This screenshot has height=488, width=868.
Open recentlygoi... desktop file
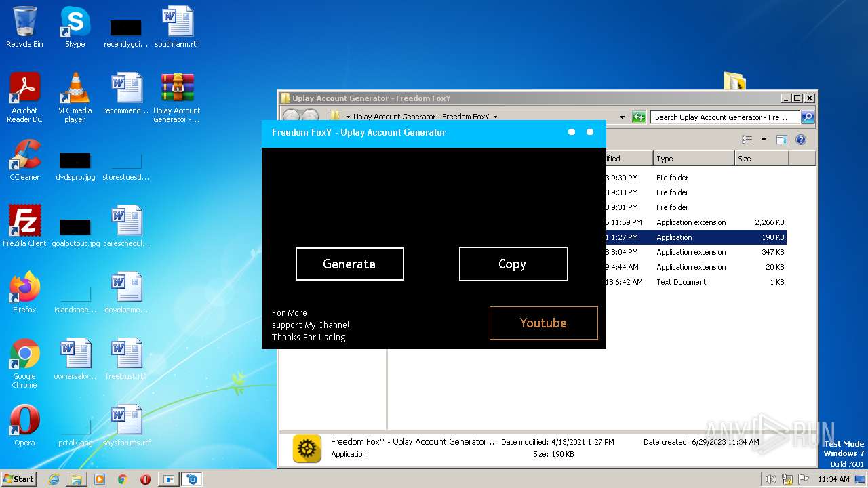pyautogui.click(x=126, y=33)
